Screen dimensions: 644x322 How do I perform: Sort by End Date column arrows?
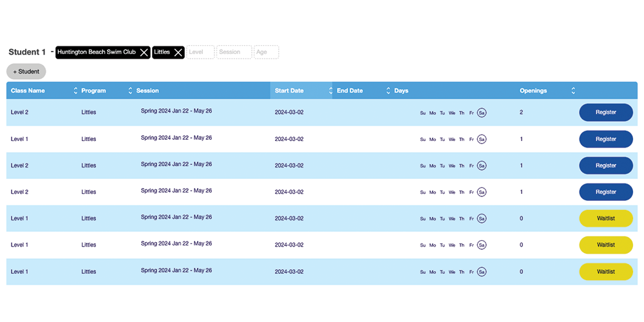(x=388, y=91)
